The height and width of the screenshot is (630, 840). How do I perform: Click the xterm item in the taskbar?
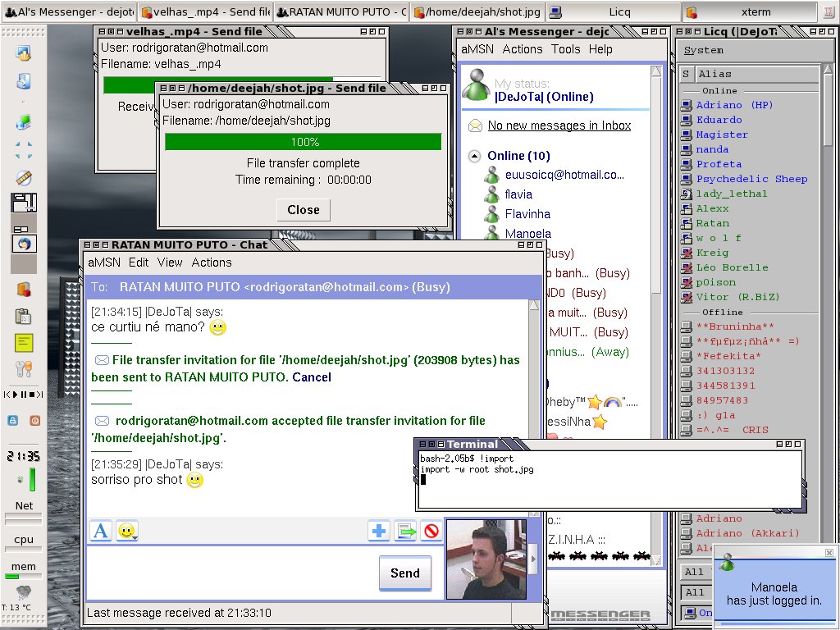pos(749,11)
